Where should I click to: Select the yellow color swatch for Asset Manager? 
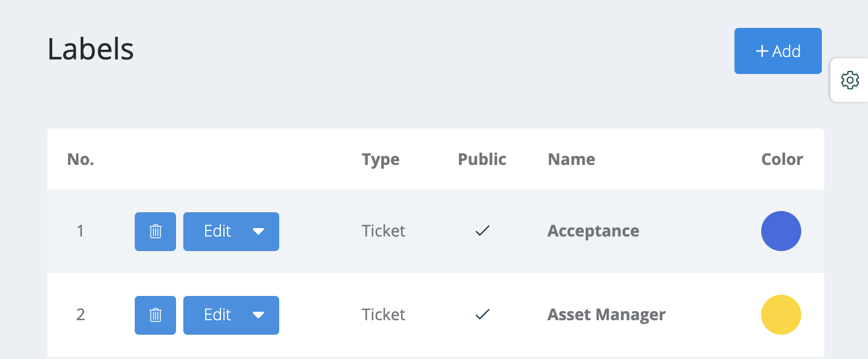pos(781,315)
